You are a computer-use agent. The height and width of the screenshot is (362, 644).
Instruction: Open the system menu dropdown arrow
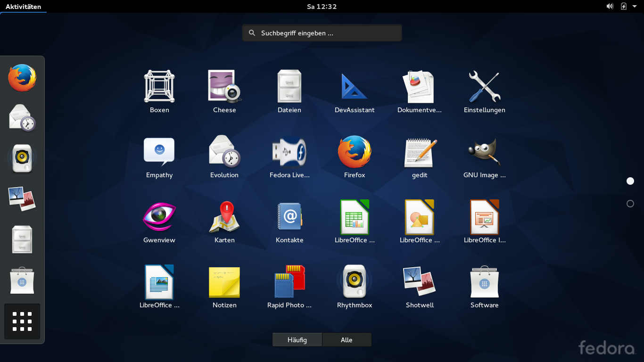[635, 7]
